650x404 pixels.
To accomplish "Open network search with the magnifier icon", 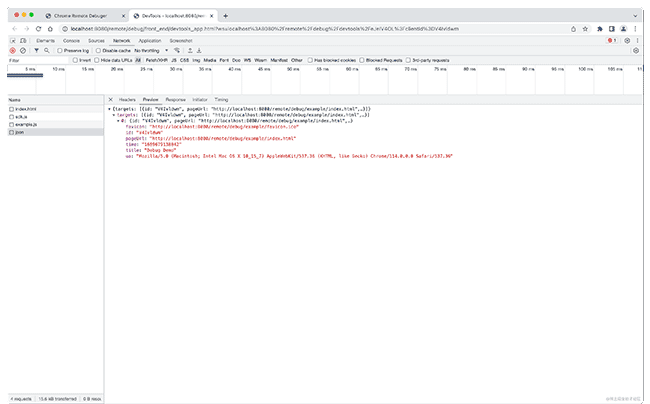I will point(47,51).
